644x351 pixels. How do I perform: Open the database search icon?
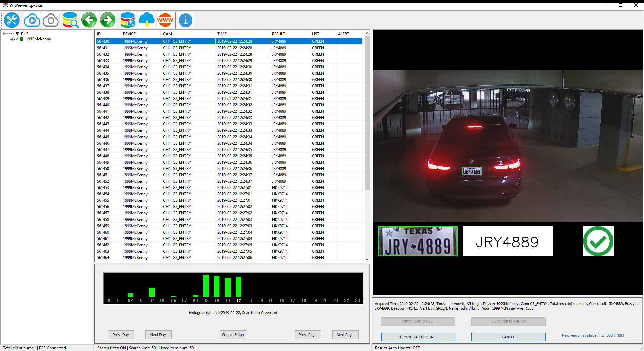pyautogui.click(x=70, y=20)
